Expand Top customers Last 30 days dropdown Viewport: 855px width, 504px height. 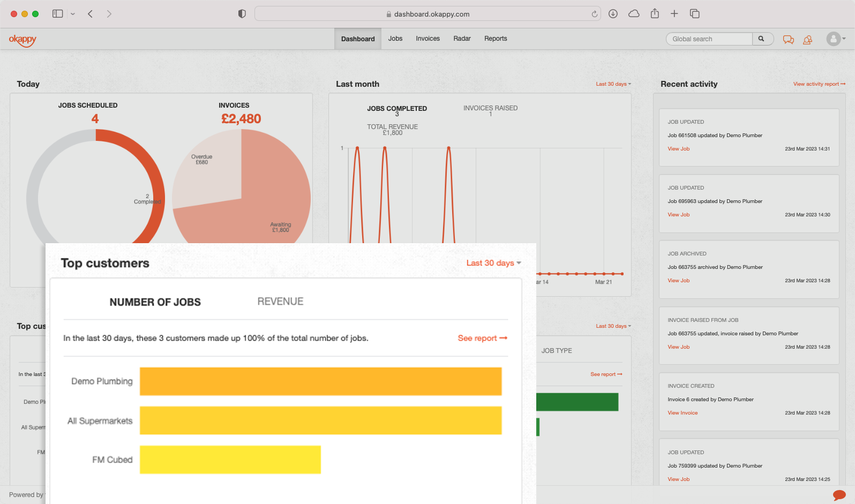pos(493,263)
